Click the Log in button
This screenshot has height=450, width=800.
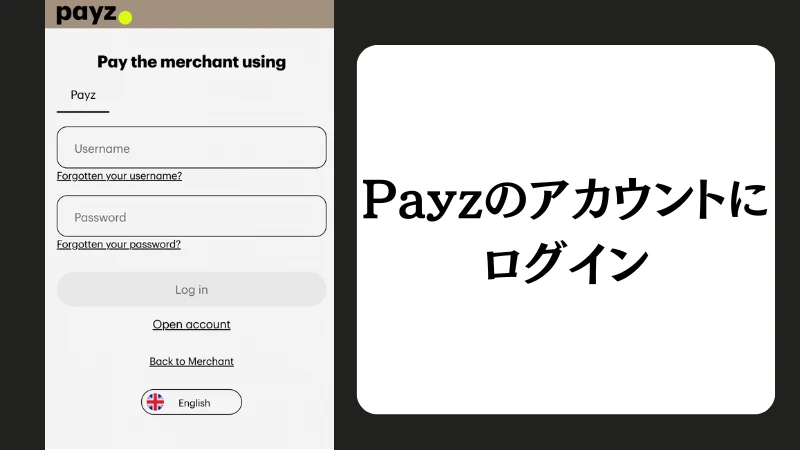pos(191,289)
